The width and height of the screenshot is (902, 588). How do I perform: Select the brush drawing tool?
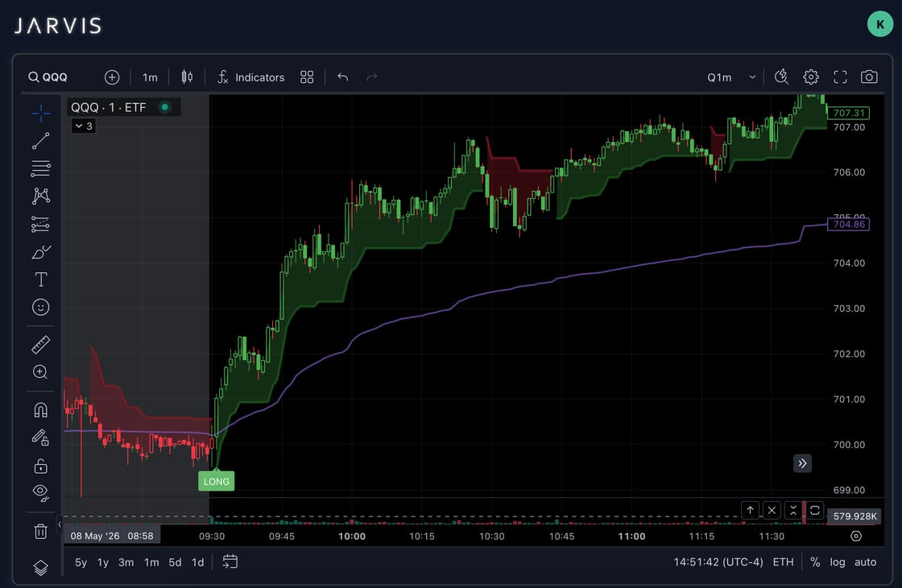(41, 252)
